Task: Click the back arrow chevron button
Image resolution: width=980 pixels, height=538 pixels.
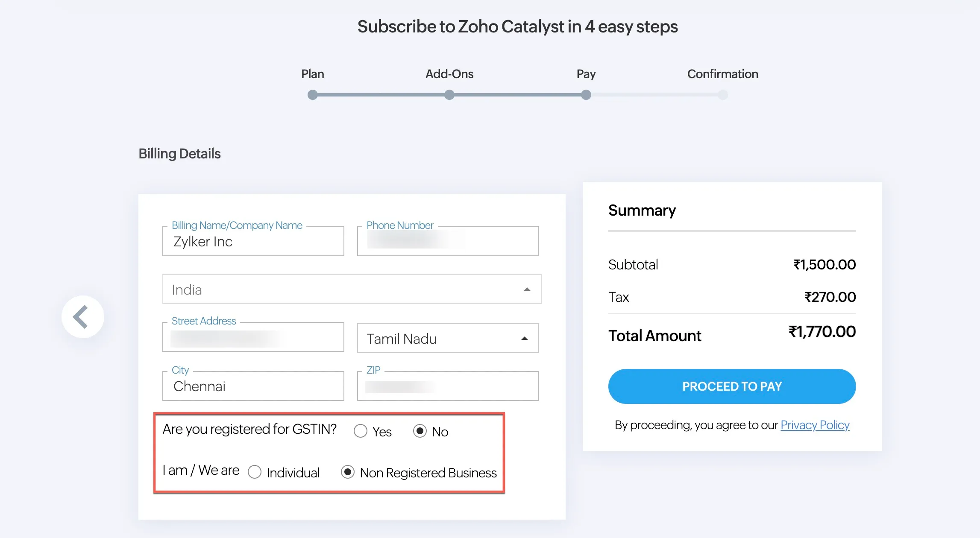Action: point(82,317)
